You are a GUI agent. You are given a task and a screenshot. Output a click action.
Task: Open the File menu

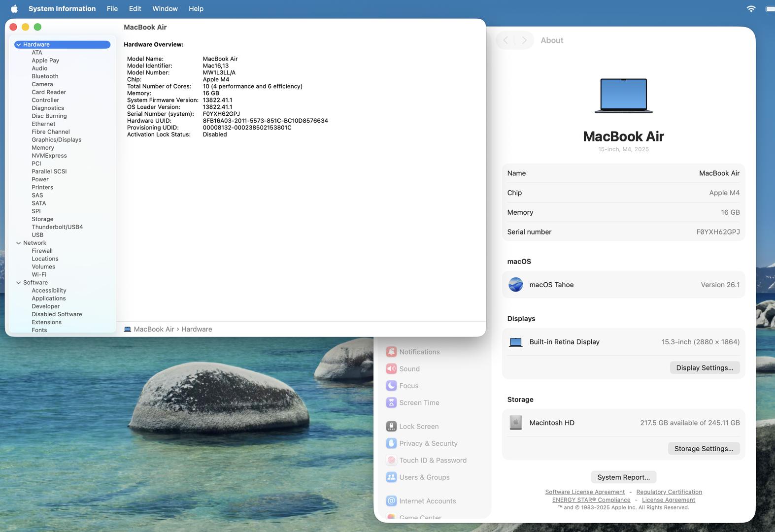pyautogui.click(x=112, y=9)
